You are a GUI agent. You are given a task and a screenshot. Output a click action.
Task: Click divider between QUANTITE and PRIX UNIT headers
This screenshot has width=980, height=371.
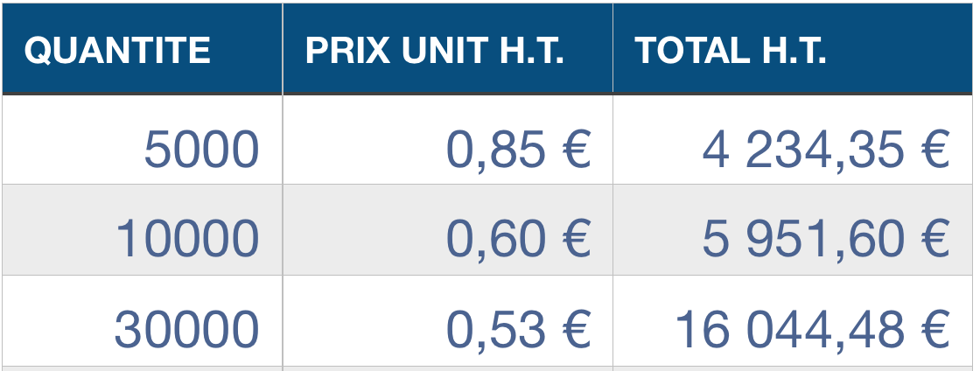[283, 49]
